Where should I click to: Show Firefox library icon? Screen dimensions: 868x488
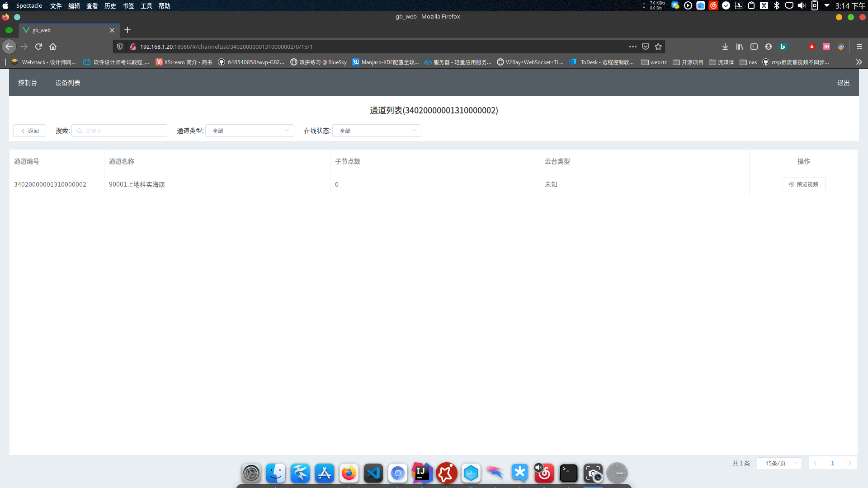pyautogui.click(x=740, y=47)
